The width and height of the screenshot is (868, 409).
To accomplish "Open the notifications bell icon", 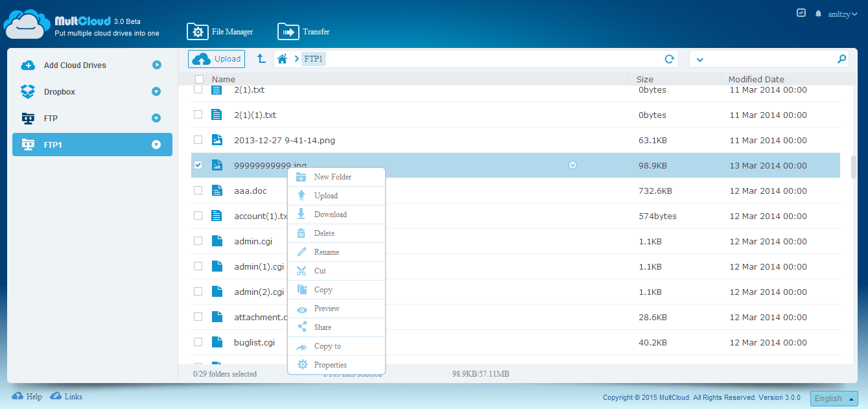I will pyautogui.click(x=818, y=13).
